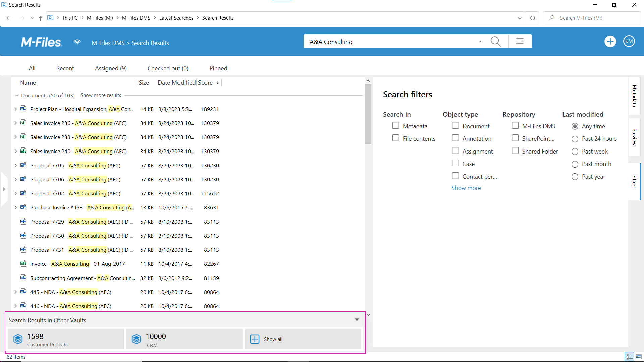Open advanced search options slider icon
The image size is (644, 362).
coord(520,41)
